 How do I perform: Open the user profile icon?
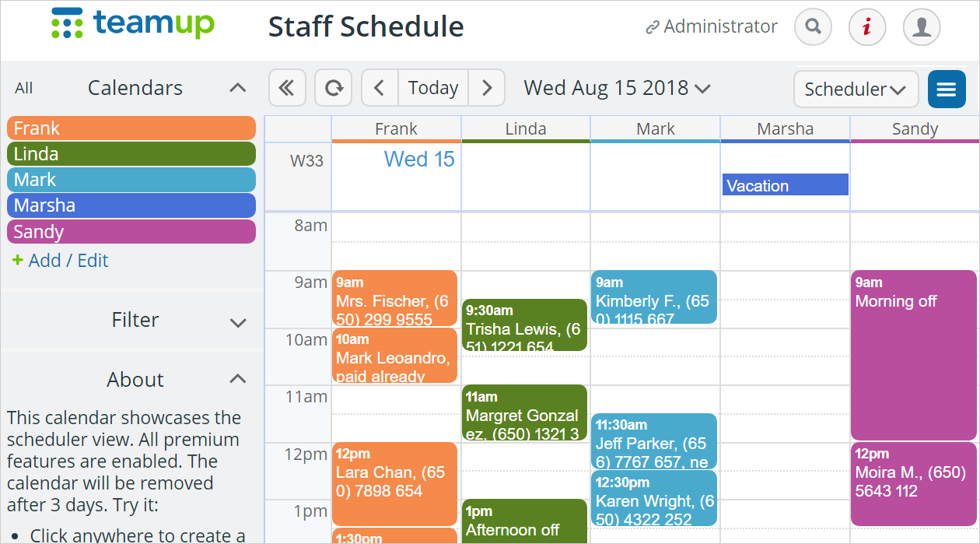(922, 27)
